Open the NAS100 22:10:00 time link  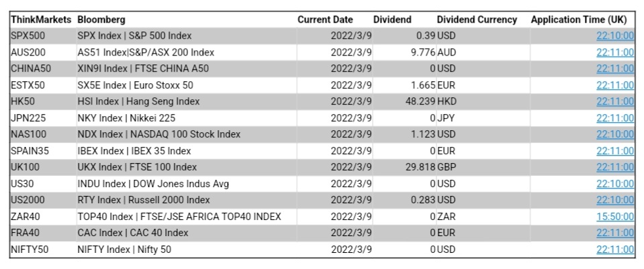point(614,134)
